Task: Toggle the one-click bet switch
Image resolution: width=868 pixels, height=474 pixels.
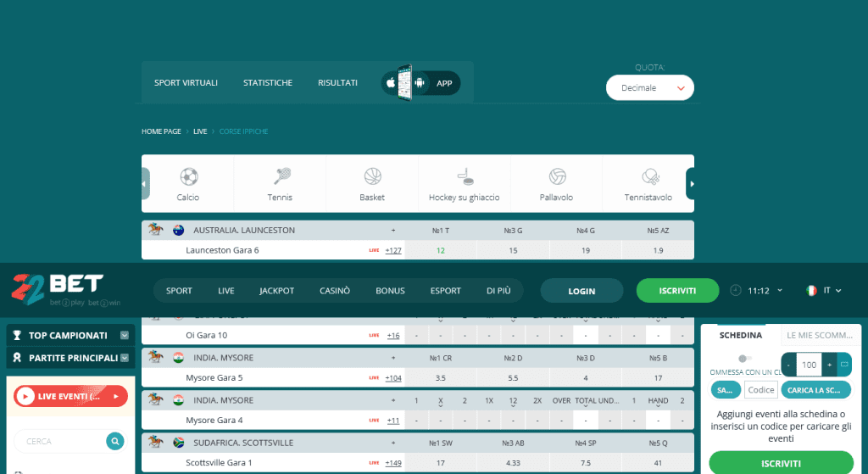Action: (744, 359)
